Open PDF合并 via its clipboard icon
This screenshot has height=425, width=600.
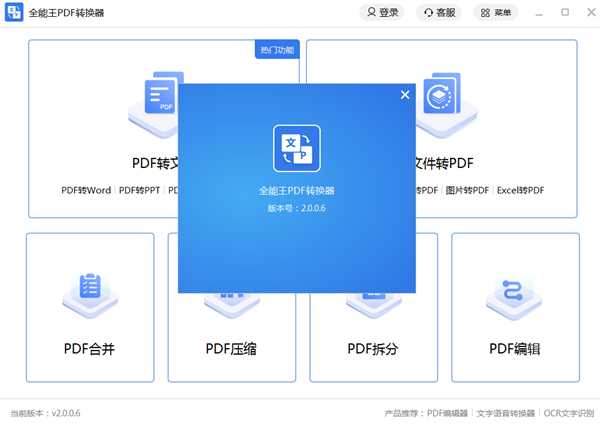[90, 289]
